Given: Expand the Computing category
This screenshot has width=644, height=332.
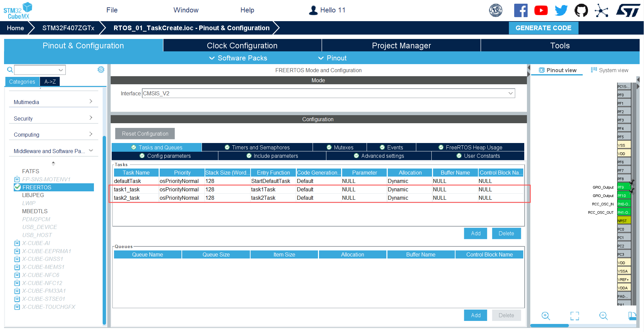Looking at the screenshot, I should 53,134.
